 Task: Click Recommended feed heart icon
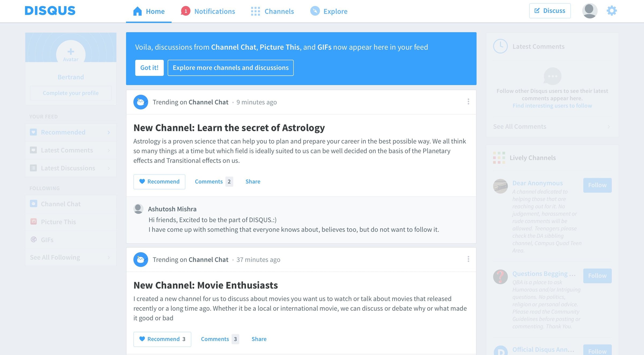click(x=33, y=132)
